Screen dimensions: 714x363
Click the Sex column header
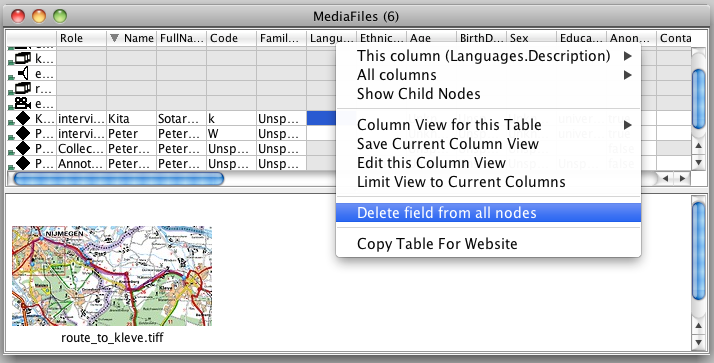tap(532, 38)
